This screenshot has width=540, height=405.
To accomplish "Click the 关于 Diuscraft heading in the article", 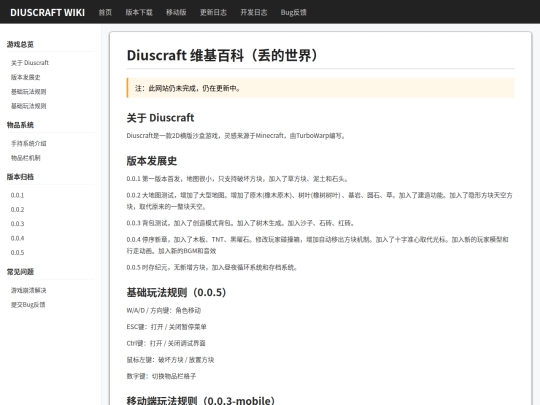I will (160, 118).
